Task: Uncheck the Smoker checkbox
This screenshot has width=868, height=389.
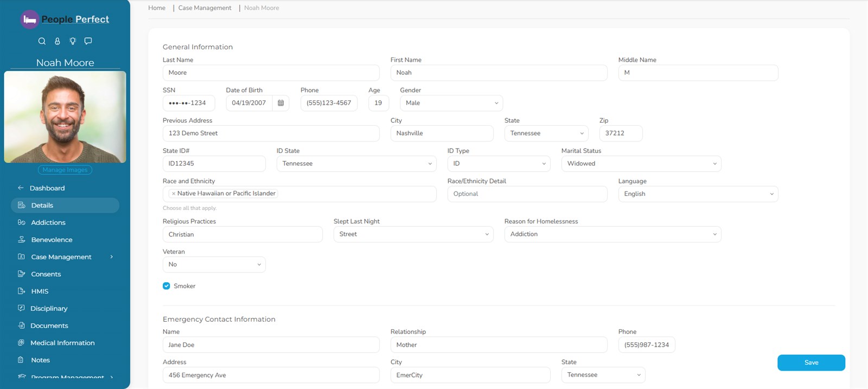Action: [167, 286]
